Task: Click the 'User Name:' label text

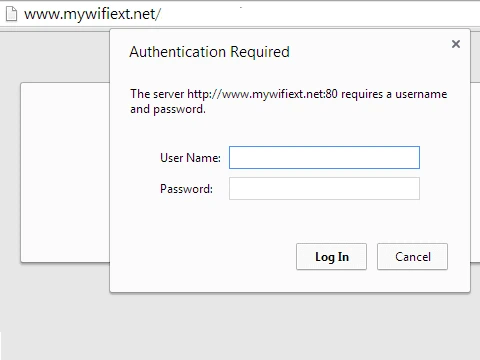Action: point(190,158)
